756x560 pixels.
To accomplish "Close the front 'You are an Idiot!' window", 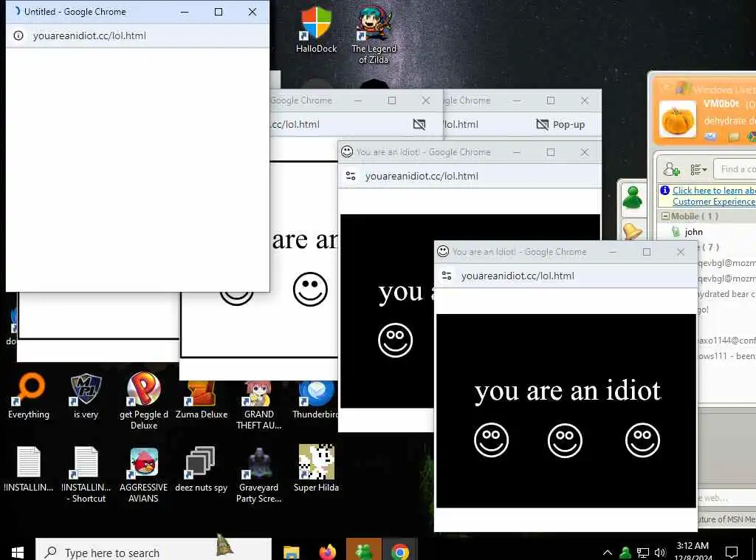I will pyautogui.click(x=680, y=252).
